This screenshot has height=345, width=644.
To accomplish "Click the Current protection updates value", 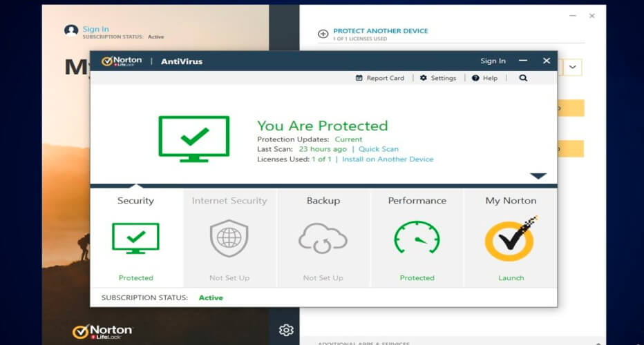I will tap(348, 139).
